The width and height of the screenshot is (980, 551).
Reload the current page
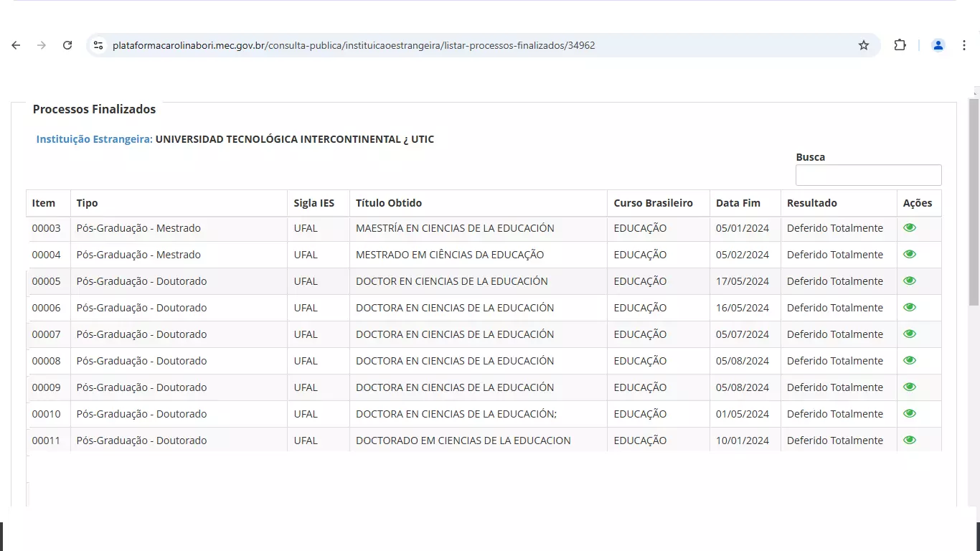67,45
